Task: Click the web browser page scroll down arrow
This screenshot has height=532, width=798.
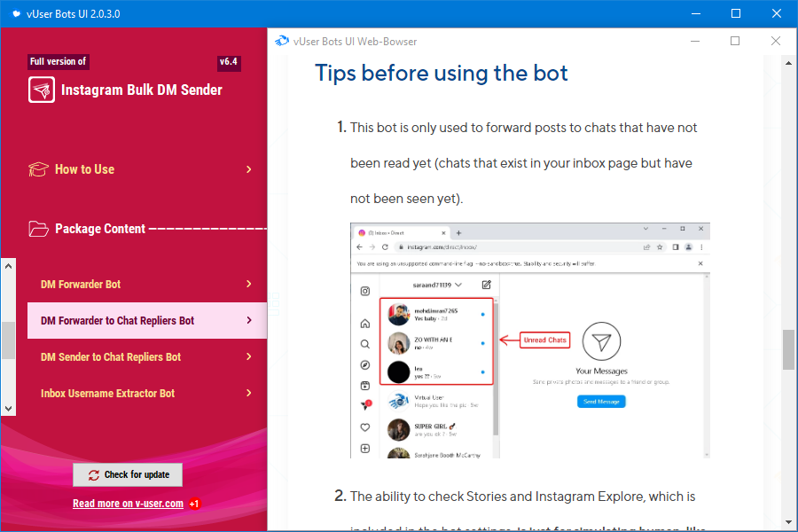Action: (788, 522)
